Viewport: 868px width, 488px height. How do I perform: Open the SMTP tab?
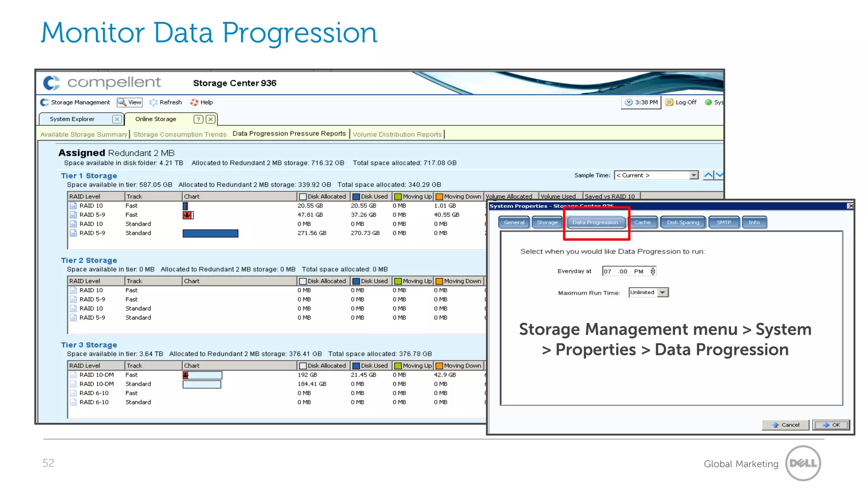(723, 222)
